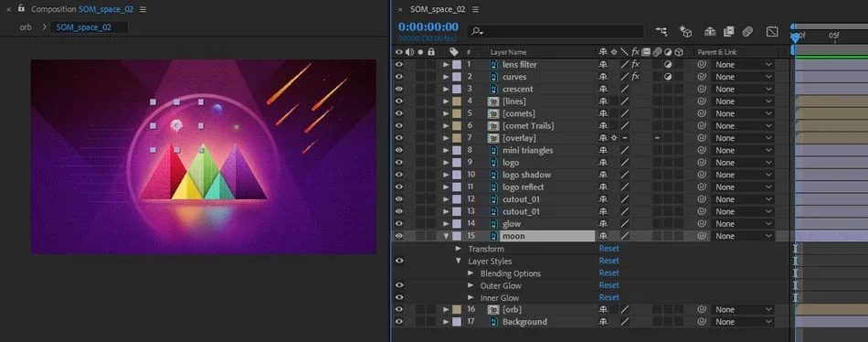
Task: Click the pick whip for lens filter layer
Action: (702, 64)
